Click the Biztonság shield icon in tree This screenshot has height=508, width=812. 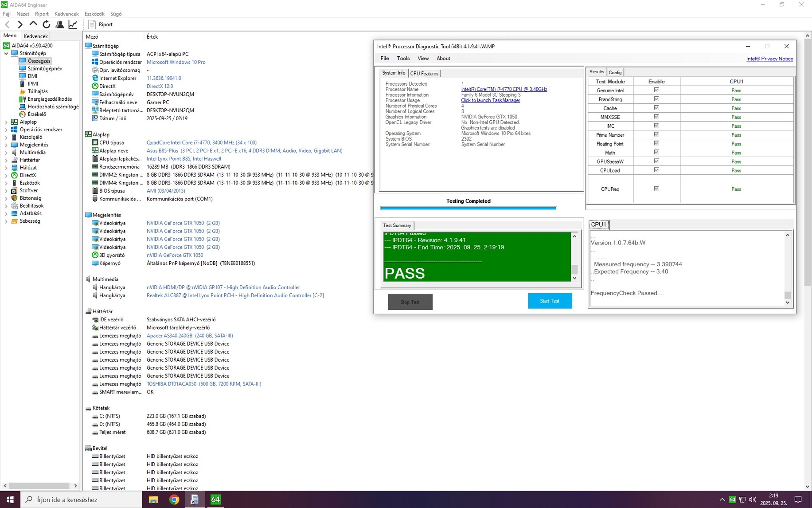tap(14, 198)
